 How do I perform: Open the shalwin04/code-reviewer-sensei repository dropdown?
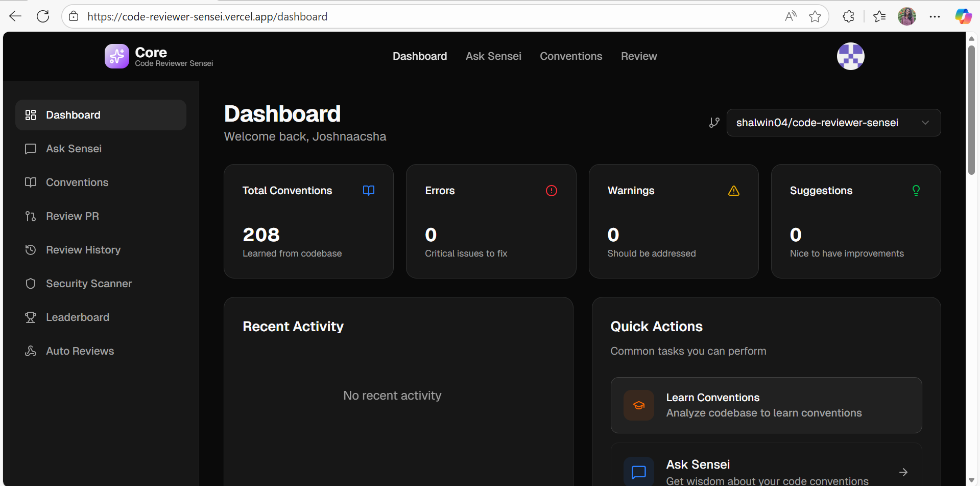coord(833,123)
